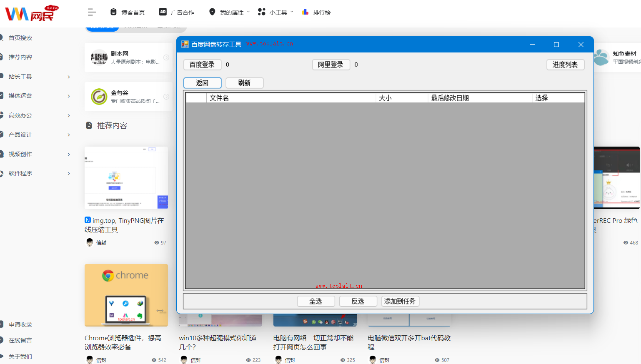Click the bar chart icon of 排行榜
The width and height of the screenshot is (641, 364).
[305, 12]
